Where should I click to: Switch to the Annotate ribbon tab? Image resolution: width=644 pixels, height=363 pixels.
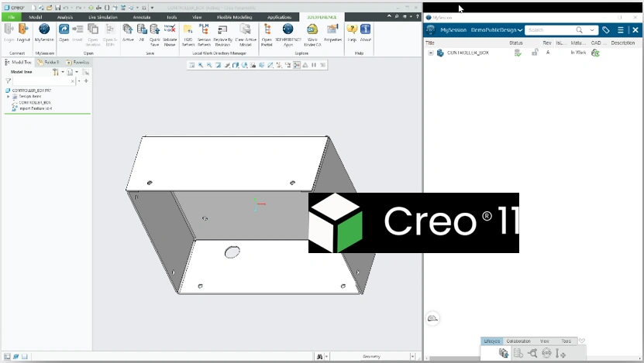pos(142,17)
